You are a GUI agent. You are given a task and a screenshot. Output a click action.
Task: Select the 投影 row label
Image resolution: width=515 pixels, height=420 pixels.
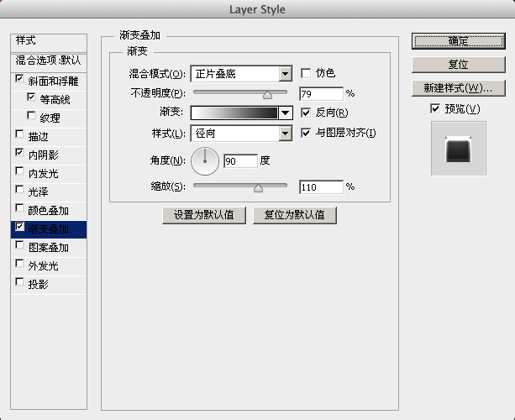point(38,285)
